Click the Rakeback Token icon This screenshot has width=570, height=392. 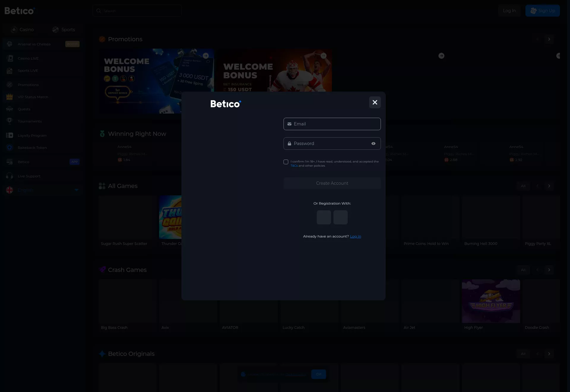point(9,148)
